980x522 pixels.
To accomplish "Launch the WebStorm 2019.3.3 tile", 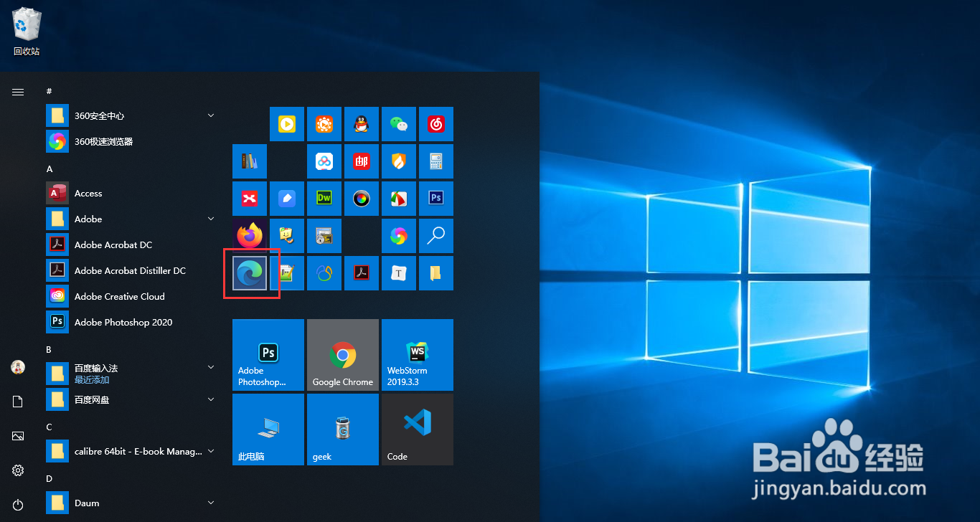I will (x=418, y=355).
